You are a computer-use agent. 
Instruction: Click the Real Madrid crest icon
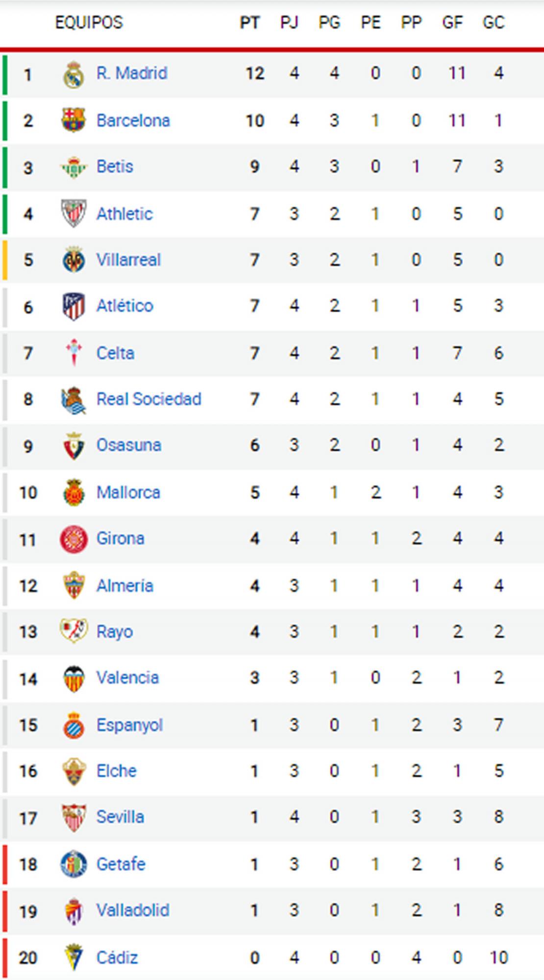click(74, 74)
